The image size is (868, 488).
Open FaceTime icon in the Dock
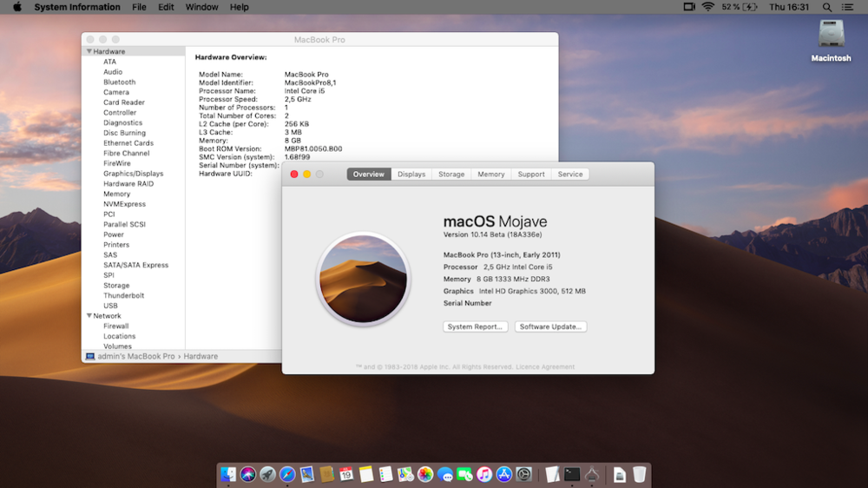point(464,475)
